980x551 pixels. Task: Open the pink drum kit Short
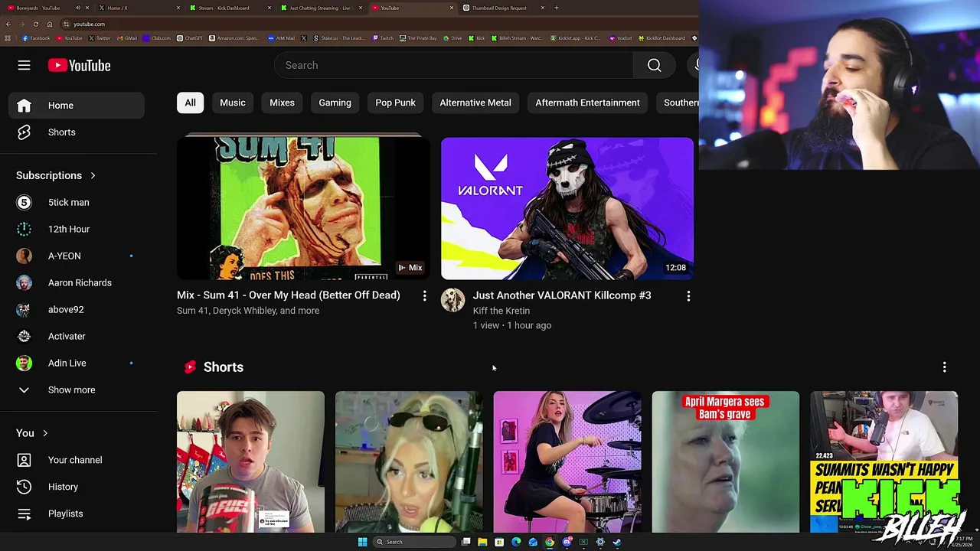(567, 461)
